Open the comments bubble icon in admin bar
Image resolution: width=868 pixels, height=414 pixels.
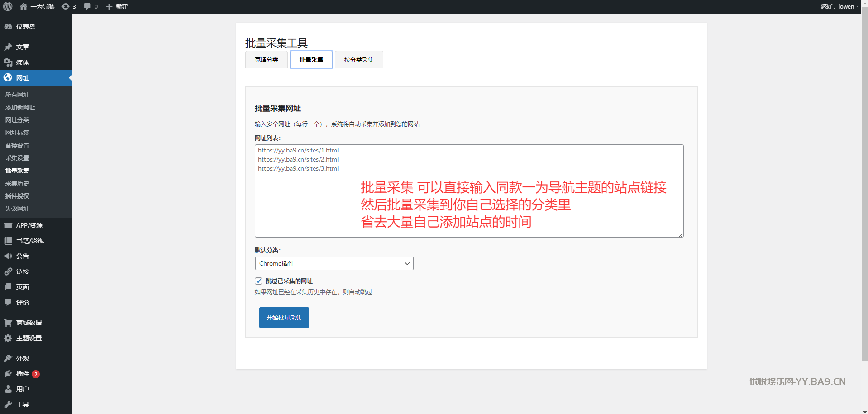(87, 6)
